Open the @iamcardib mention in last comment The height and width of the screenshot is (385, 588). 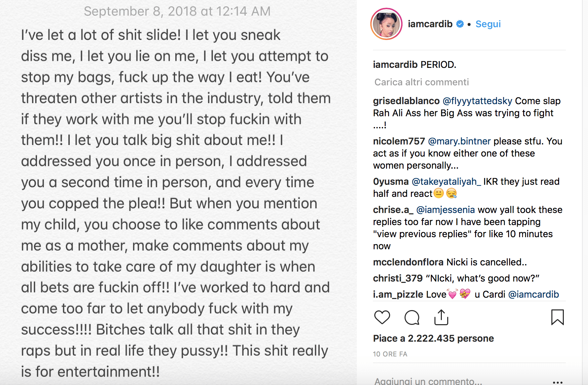coord(534,295)
